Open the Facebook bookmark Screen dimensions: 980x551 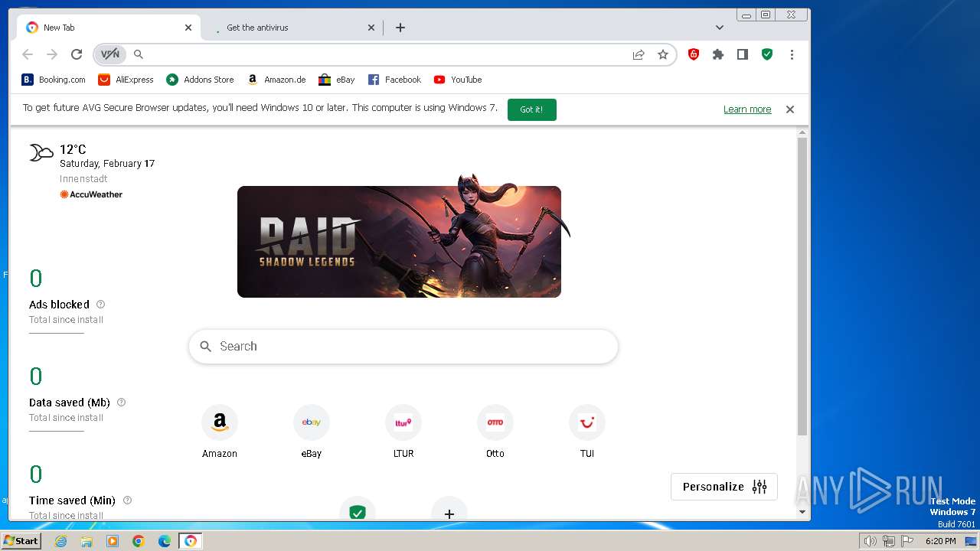tap(395, 80)
